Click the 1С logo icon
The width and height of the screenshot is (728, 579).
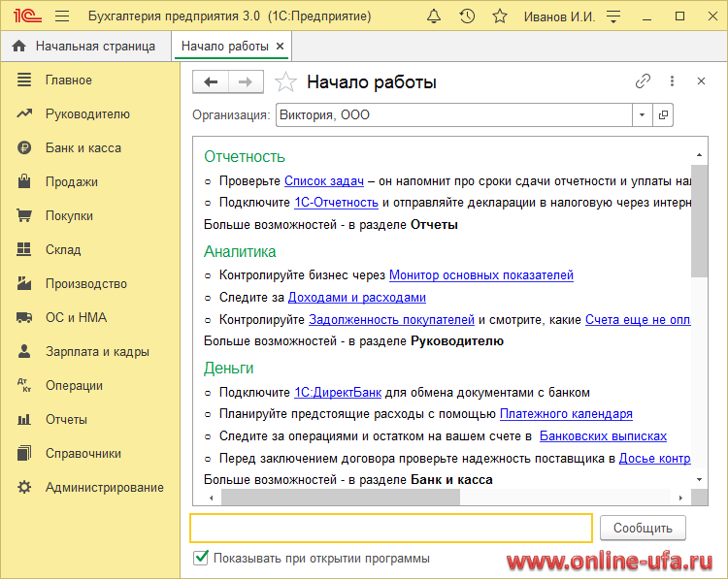coord(27,16)
